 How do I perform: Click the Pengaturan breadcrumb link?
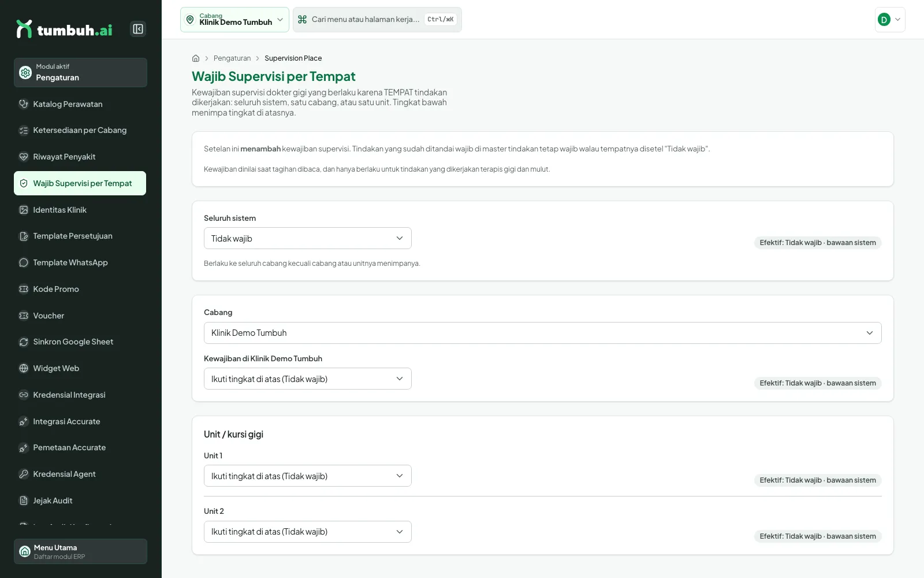pos(232,58)
